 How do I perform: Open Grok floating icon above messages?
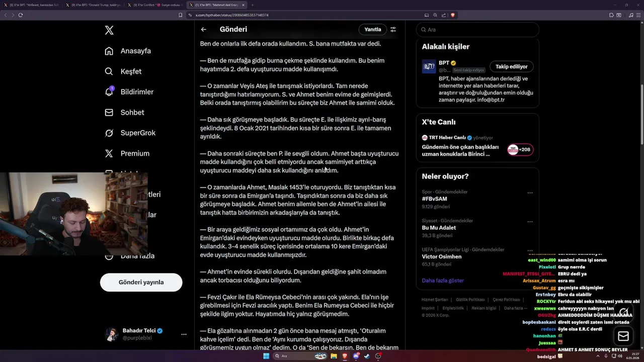click(x=624, y=312)
